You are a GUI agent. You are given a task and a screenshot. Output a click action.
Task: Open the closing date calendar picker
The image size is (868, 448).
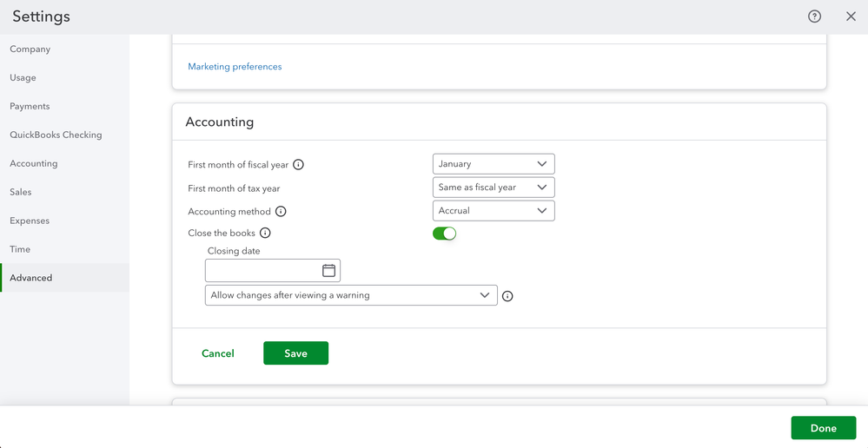tap(328, 271)
